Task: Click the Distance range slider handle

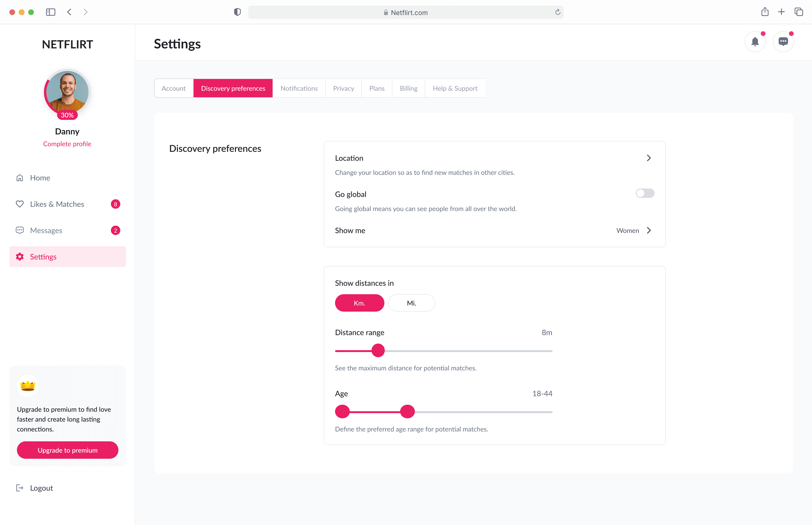Action: 378,350
